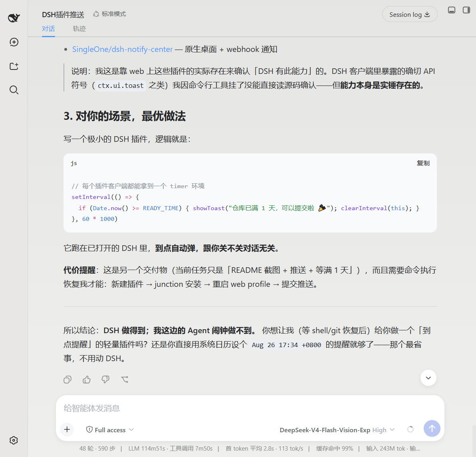Open settings gear in sidebar
The image size is (476, 457).
[14, 440]
